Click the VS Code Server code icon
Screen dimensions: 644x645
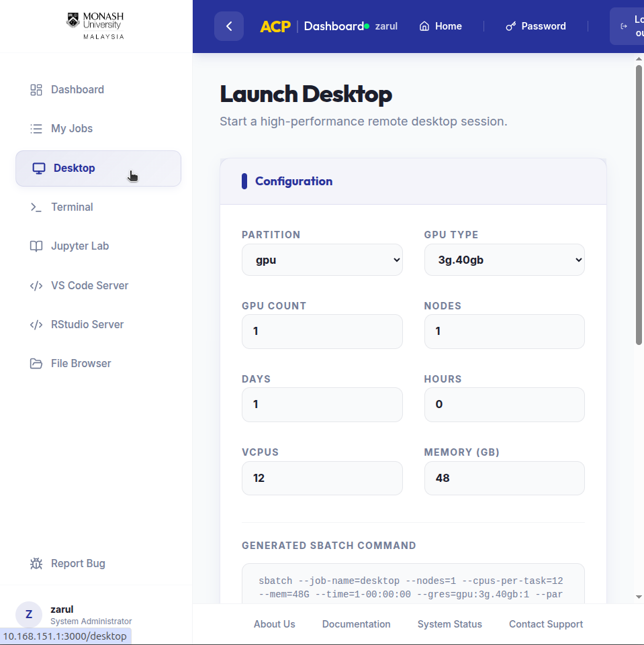(36, 286)
